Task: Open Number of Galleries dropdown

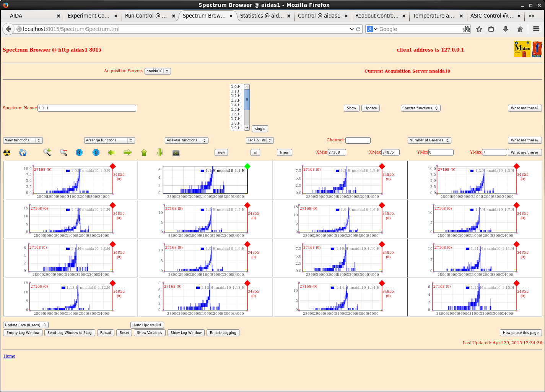Action: pyautogui.click(x=429, y=140)
